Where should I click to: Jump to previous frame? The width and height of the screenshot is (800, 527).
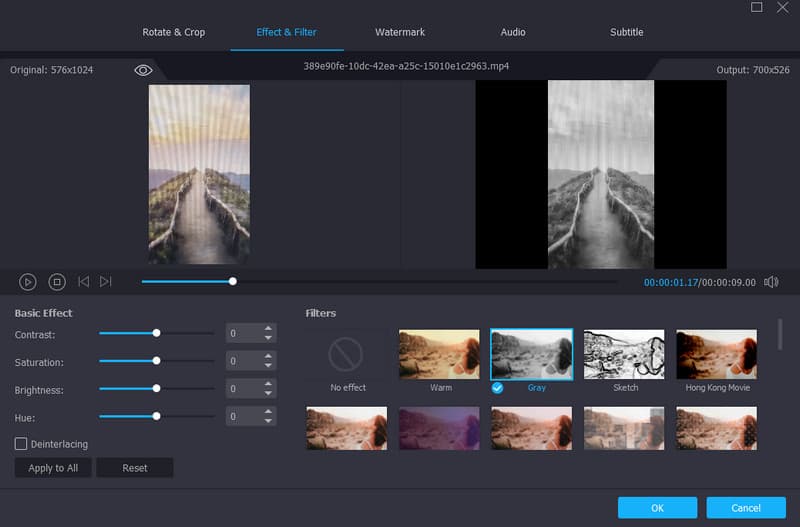[84, 282]
